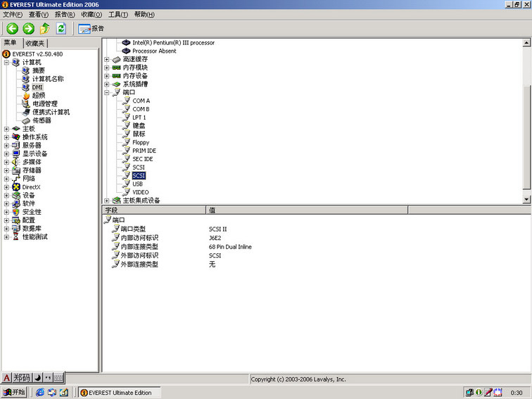Expand the 主板 motherboard node

pyautogui.click(x=6, y=129)
